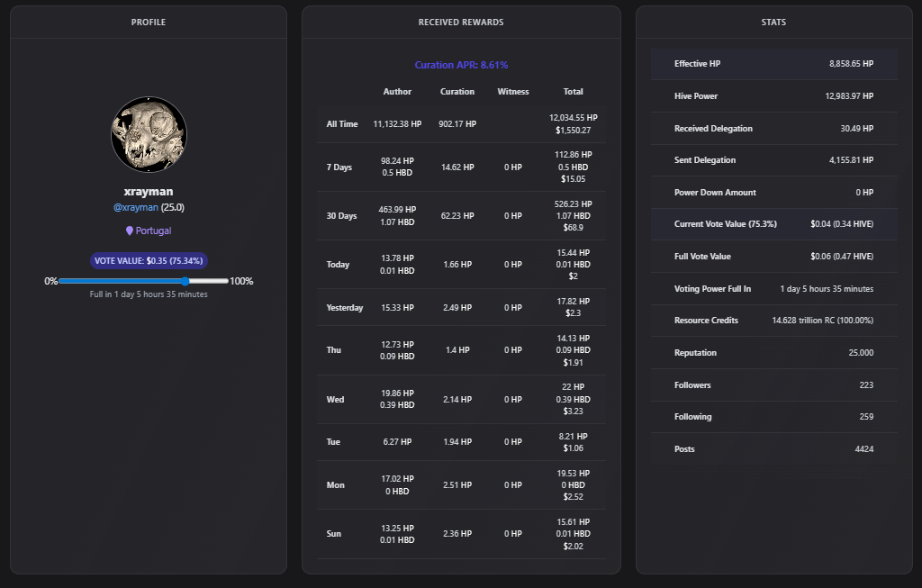Image resolution: width=922 pixels, height=588 pixels.
Task: Click the Posts count 4424
Action: tap(863, 449)
